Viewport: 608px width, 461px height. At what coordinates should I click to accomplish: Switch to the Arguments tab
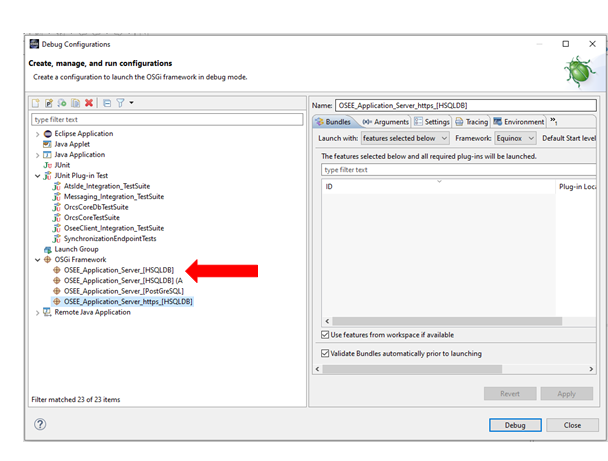(385, 122)
